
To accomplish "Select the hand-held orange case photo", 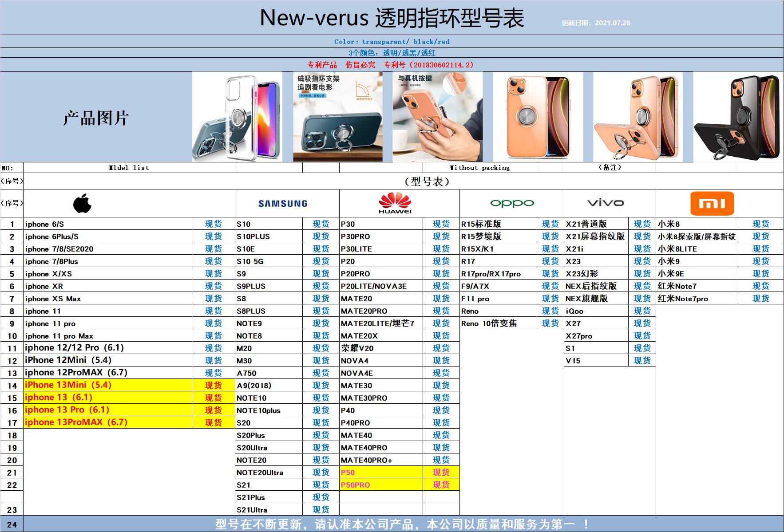I will pyautogui.click(x=438, y=117).
